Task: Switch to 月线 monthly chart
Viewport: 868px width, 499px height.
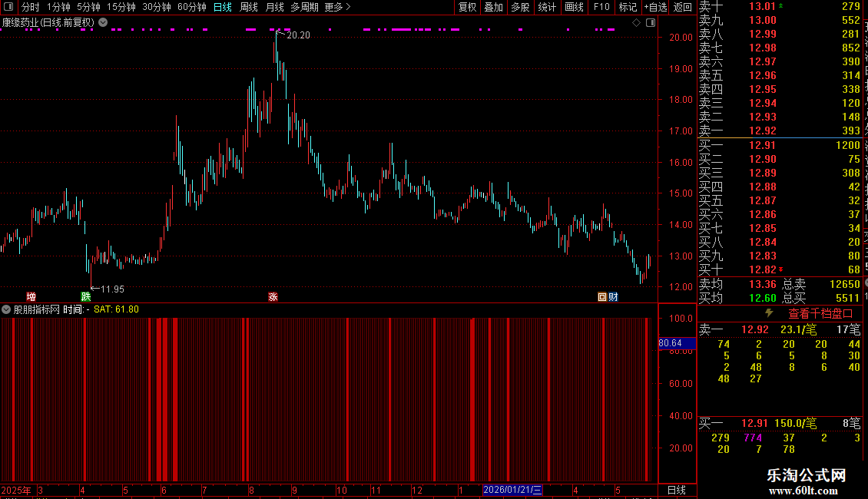Action: 274,7
